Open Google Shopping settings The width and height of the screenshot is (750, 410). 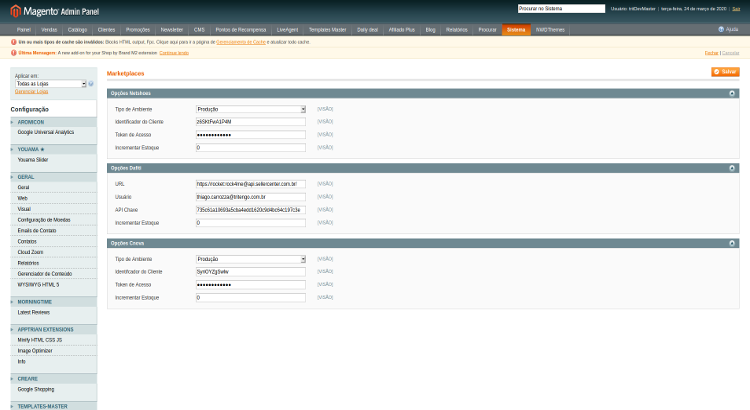click(36, 389)
